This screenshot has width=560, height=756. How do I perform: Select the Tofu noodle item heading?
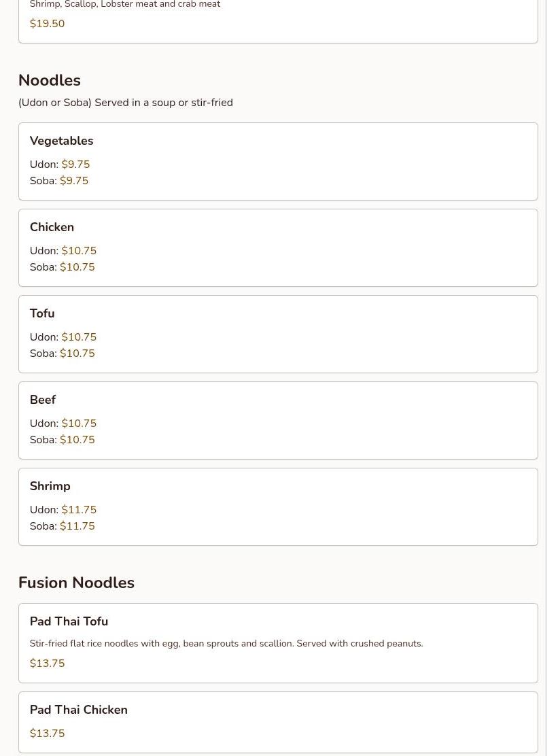(x=42, y=313)
